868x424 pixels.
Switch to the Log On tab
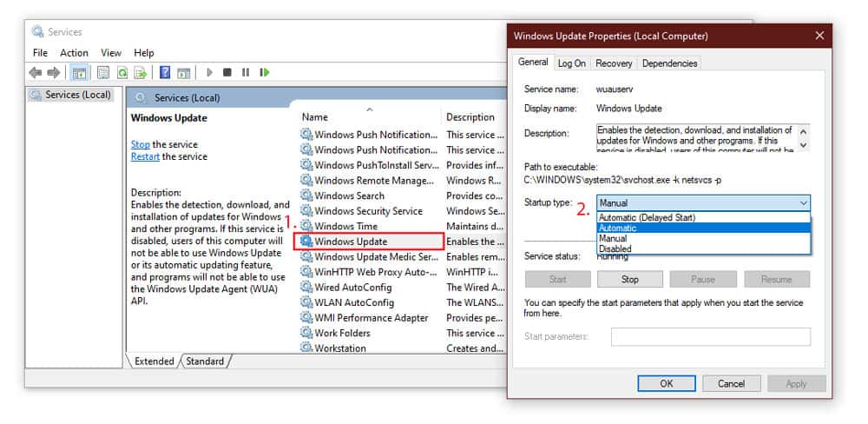[x=572, y=63]
